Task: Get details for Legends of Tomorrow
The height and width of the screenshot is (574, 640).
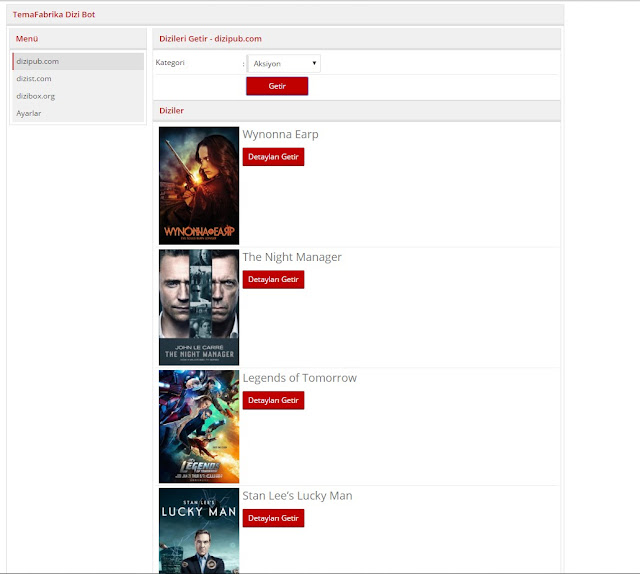Action: tap(273, 400)
